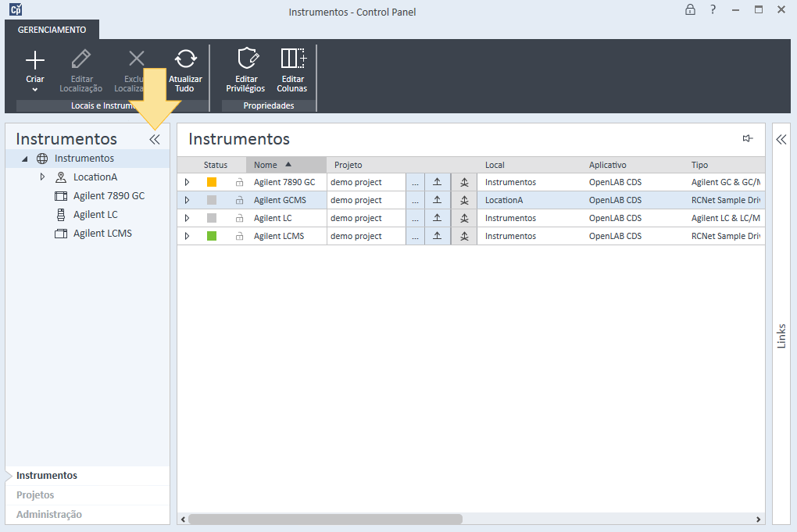This screenshot has height=532, width=797.
Task: Click the horizontal scrollbar thumb
Action: (x=325, y=520)
